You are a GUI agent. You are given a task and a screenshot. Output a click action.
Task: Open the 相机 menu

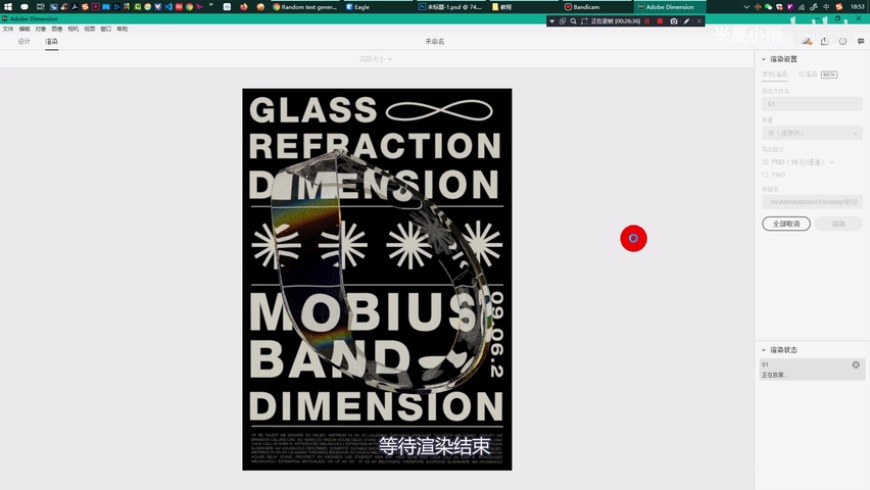pyautogui.click(x=73, y=29)
